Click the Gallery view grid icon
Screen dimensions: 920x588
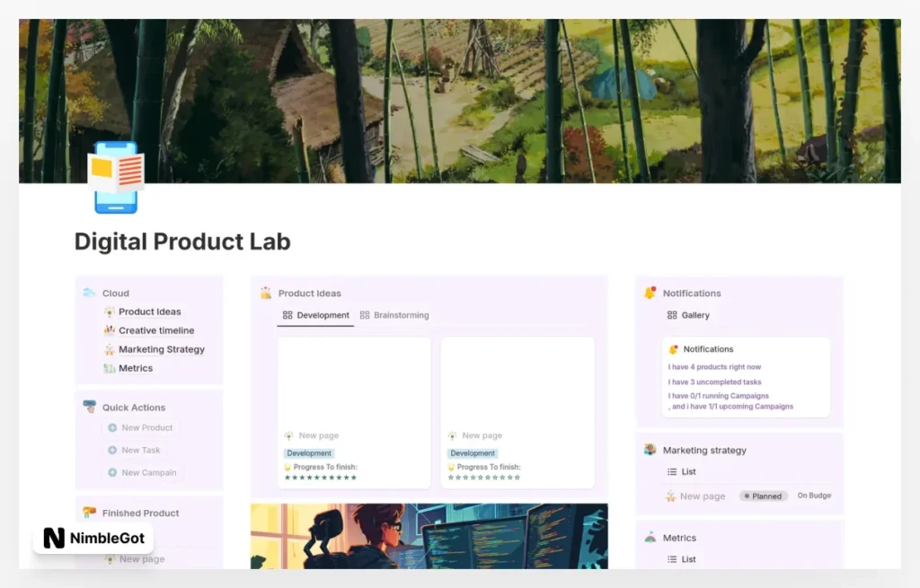click(672, 315)
